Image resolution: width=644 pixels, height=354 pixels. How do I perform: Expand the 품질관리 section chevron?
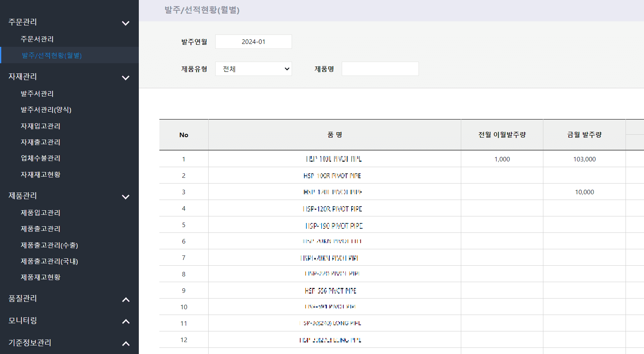coord(126,299)
